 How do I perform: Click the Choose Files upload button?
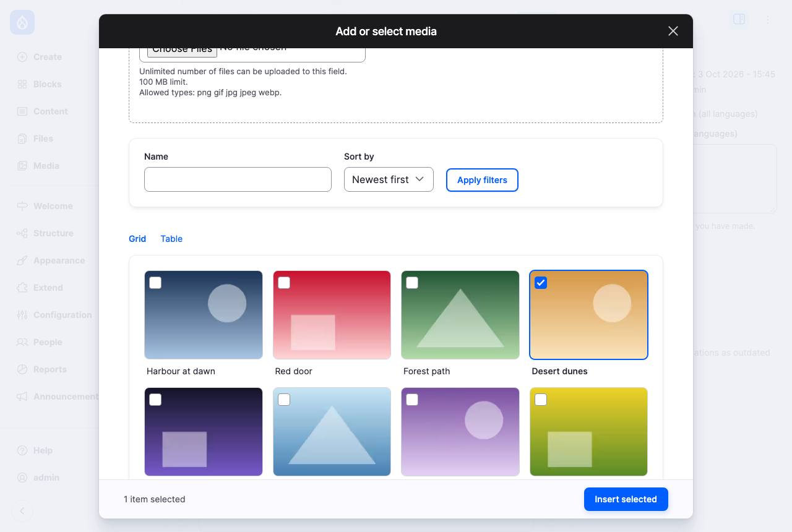[182, 52]
